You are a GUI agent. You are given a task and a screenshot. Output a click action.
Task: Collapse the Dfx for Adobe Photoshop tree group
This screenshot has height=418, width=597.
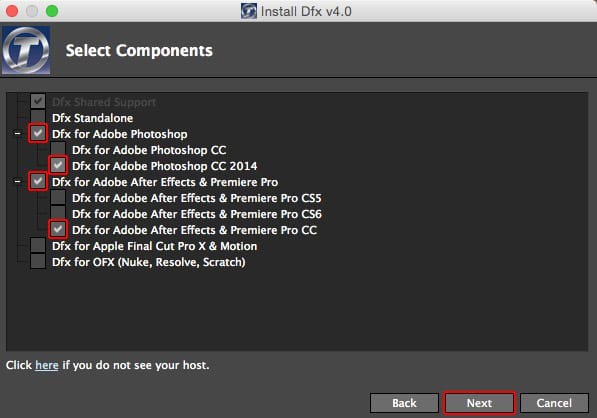click(18, 134)
